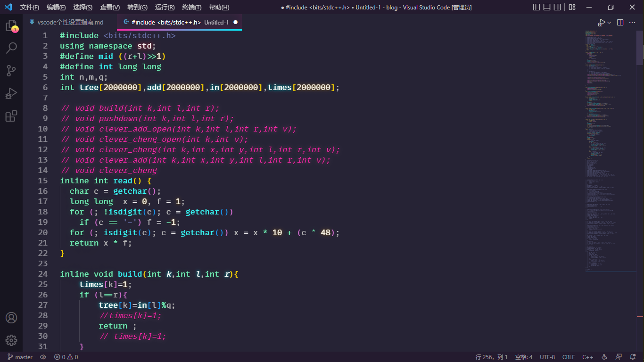
Task: Place cursor on 'using namespace std;' line
Action: 108,46
